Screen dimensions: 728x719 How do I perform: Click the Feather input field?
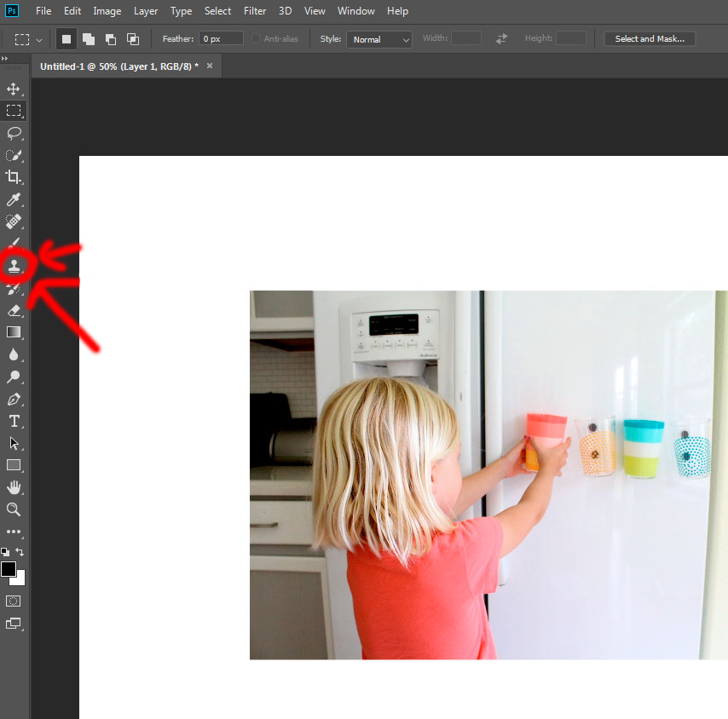point(221,39)
